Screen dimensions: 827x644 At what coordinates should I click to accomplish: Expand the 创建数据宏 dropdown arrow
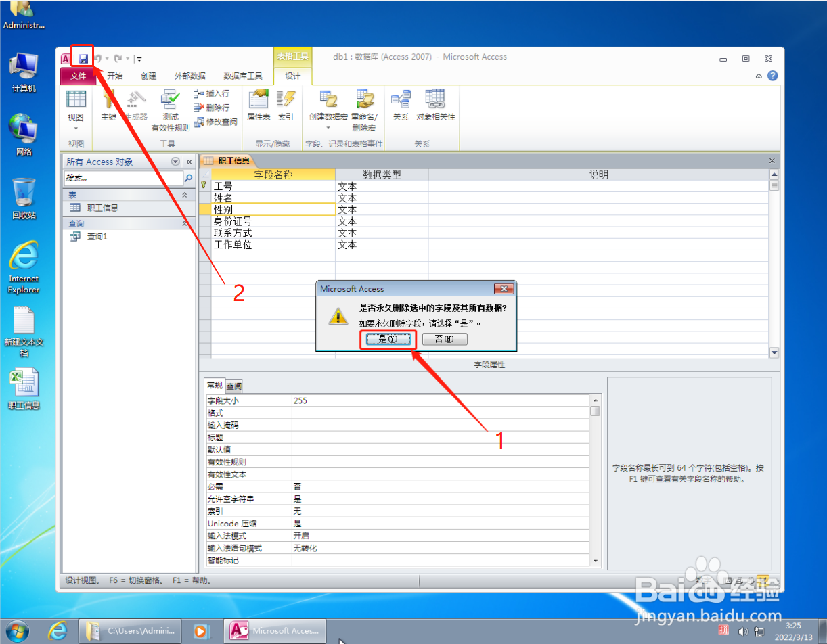[x=328, y=127]
